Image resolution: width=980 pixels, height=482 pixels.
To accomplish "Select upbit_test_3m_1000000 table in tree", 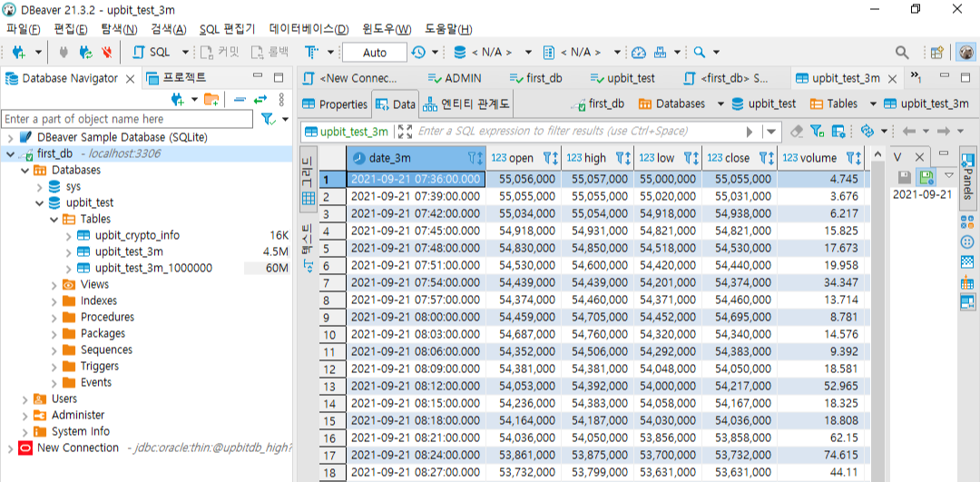I will (153, 268).
